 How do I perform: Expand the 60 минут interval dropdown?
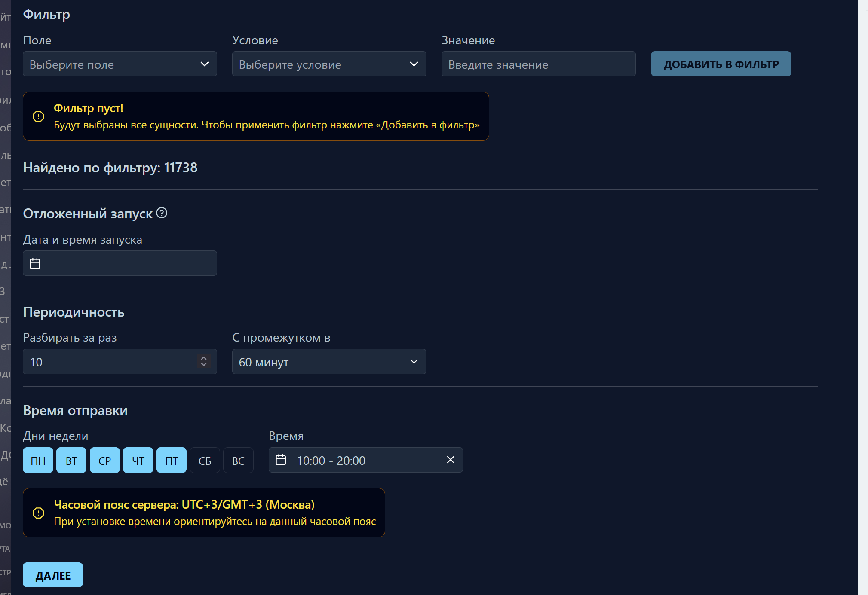point(329,362)
